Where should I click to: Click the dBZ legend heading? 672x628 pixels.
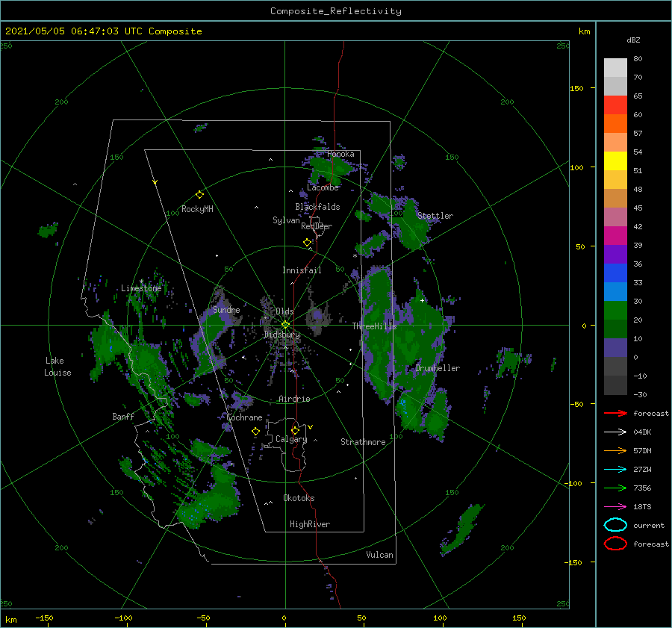point(633,40)
